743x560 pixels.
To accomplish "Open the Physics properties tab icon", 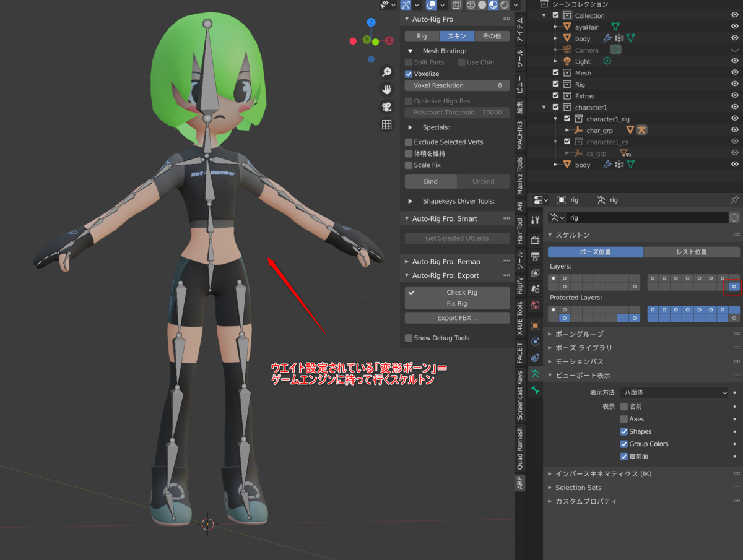I will [535, 342].
